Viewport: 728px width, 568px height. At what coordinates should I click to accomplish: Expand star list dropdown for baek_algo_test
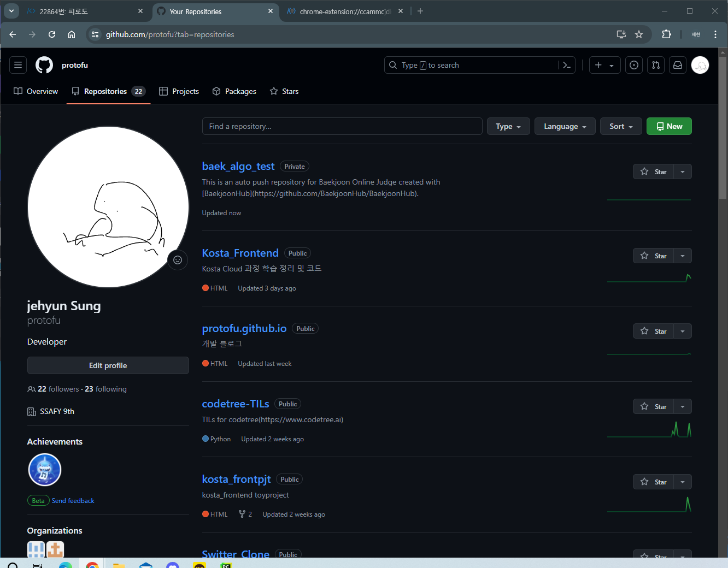point(683,171)
